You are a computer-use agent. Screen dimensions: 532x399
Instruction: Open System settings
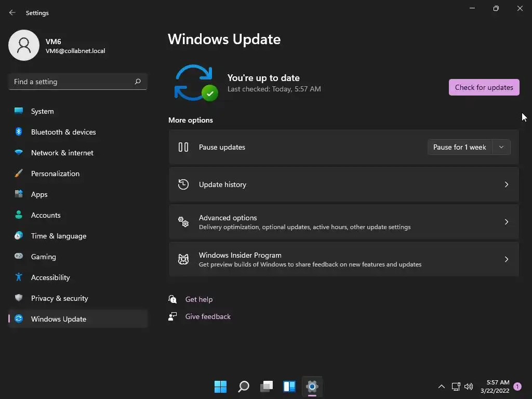tap(78, 111)
